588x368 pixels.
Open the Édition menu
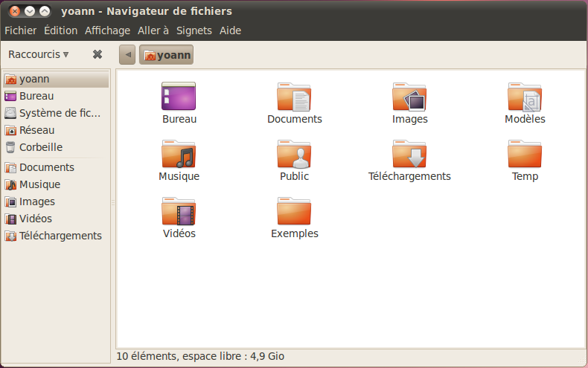61,30
